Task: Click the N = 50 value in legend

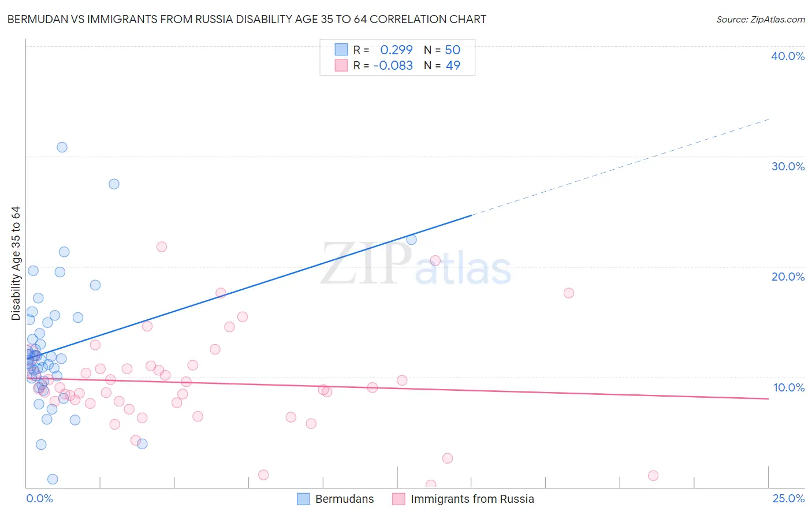Action: click(x=442, y=50)
